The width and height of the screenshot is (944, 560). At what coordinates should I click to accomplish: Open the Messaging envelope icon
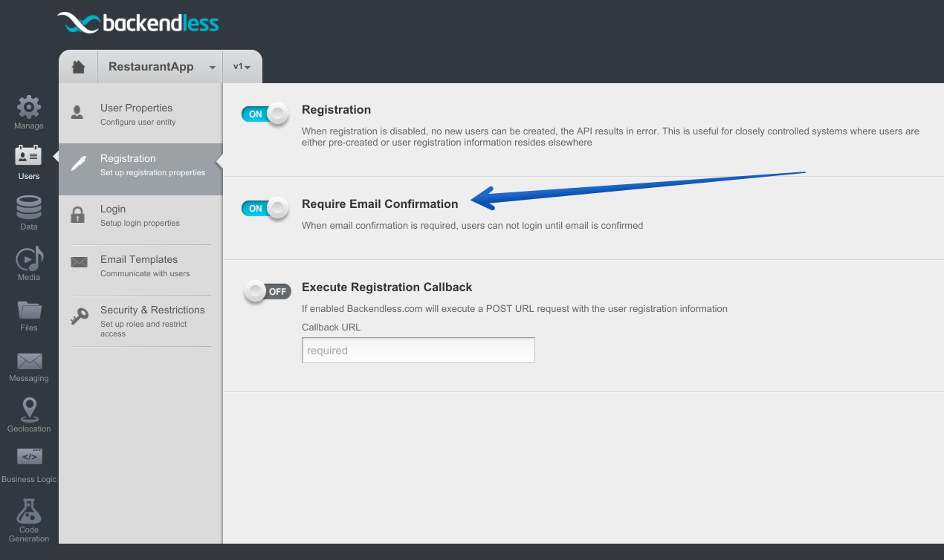click(x=29, y=361)
